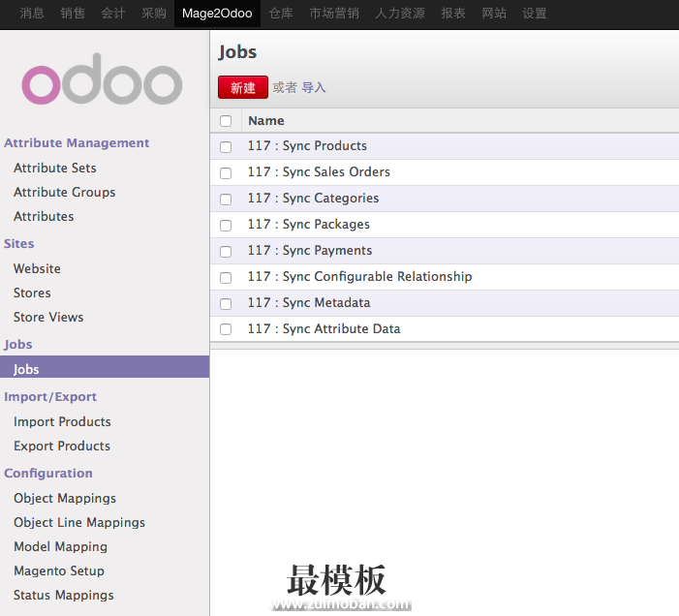679x616 pixels.
Task: Open Import Products in sidebar
Action: [x=62, y=422]
